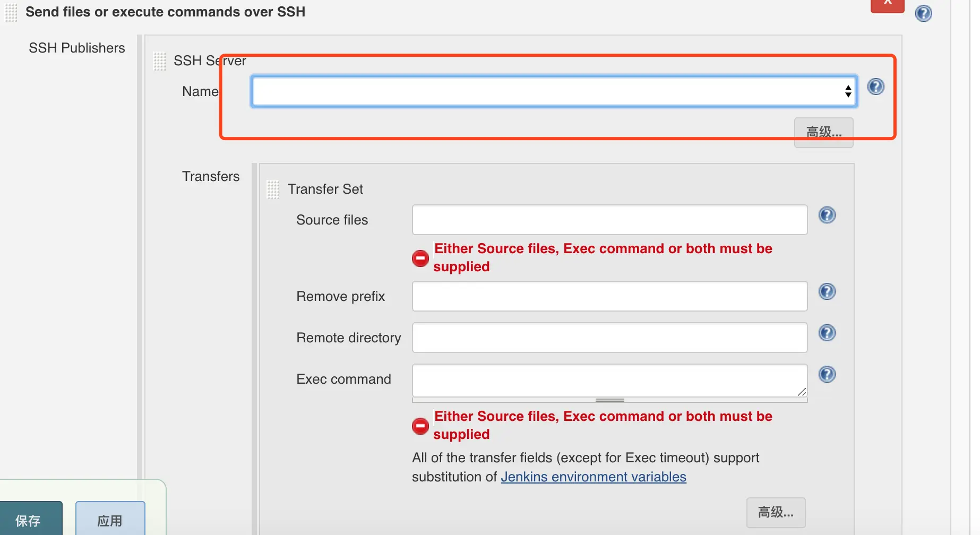980x535 pixels.
Task: Click the 应用 apply button
Action: [x=110, y=520]
